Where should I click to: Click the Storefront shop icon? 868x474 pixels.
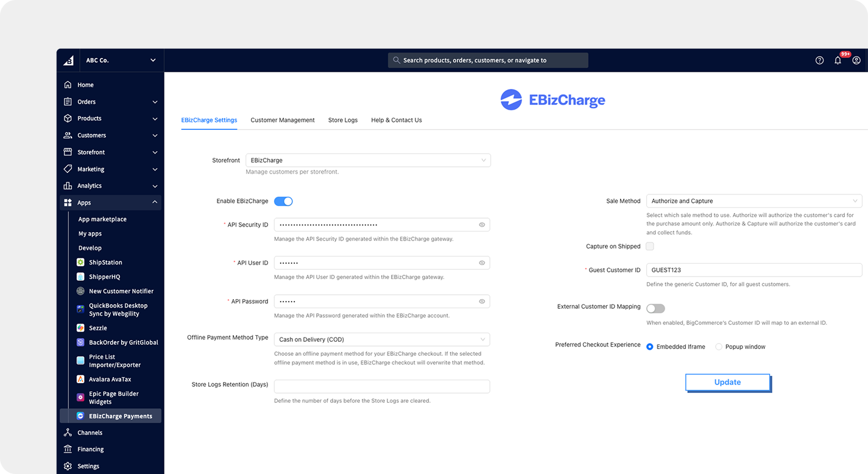pyautogui.click(x=68, y=152)
